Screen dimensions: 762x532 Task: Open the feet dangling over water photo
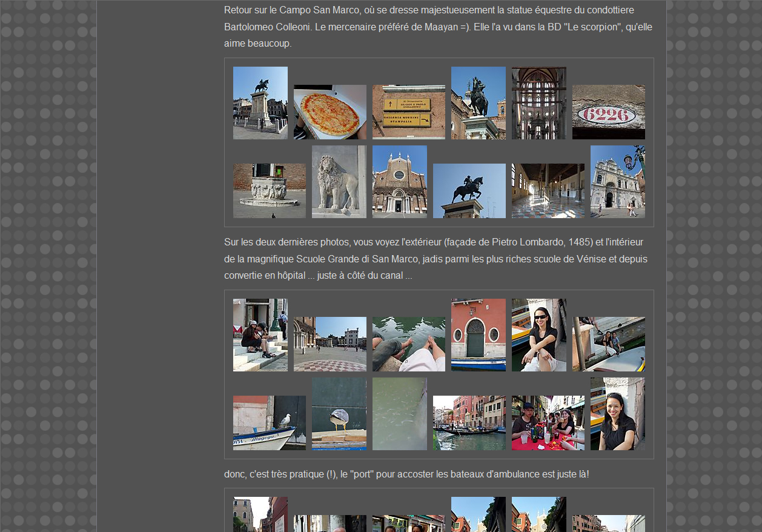point(408,344)
